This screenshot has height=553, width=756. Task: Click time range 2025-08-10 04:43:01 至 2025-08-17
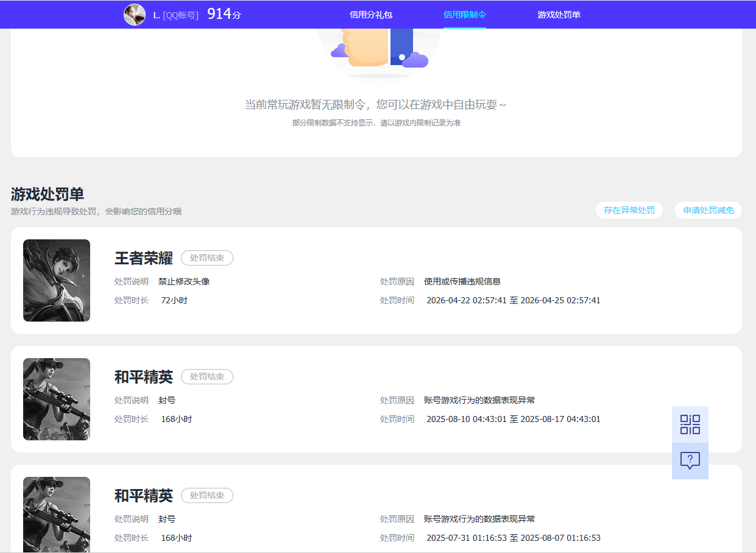coord(514,419)
